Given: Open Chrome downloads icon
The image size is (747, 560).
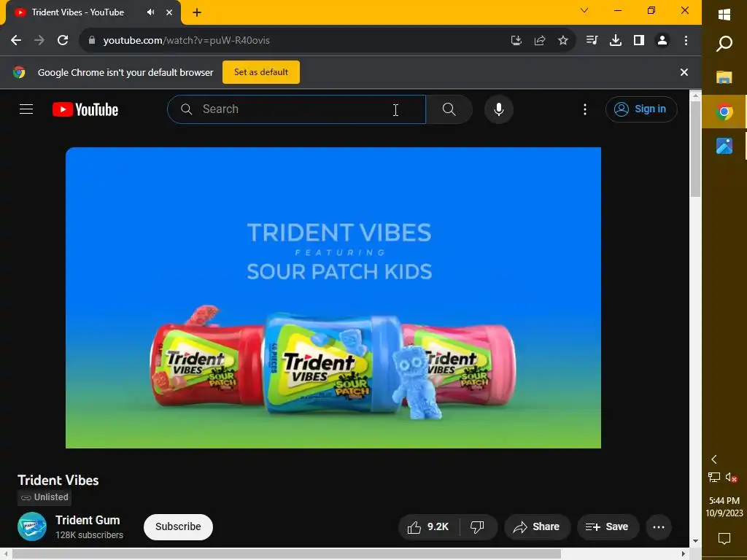Looking at the screenshot, I should point(616,41).
